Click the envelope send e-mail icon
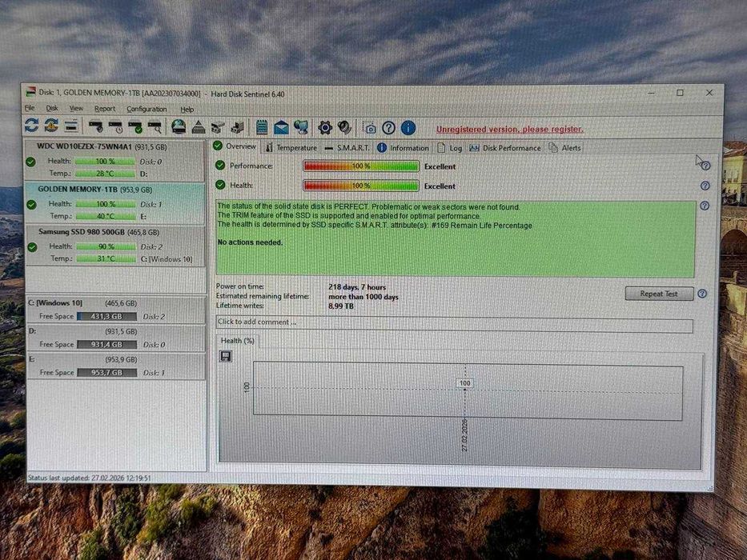This screenshot has height=560, width=747. click(281, 127)
